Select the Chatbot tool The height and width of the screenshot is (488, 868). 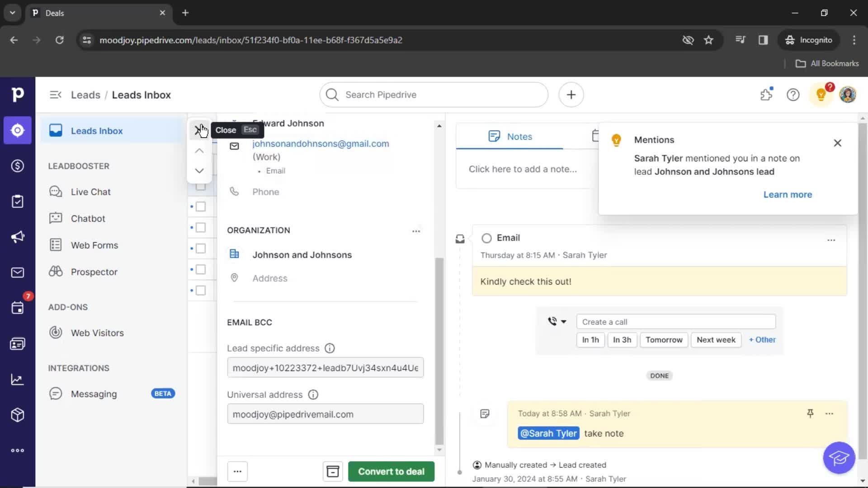(x=88, y=218)
